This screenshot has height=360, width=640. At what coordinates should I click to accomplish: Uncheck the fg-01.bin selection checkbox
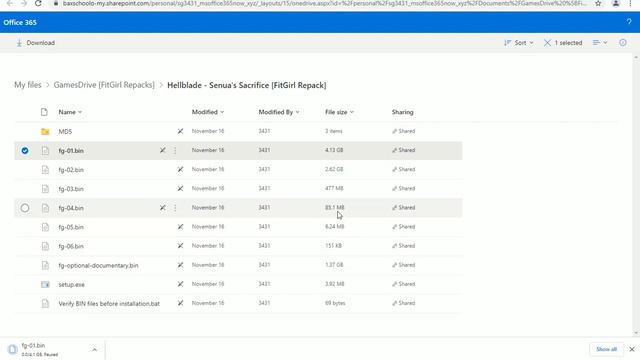coord(25,151)
